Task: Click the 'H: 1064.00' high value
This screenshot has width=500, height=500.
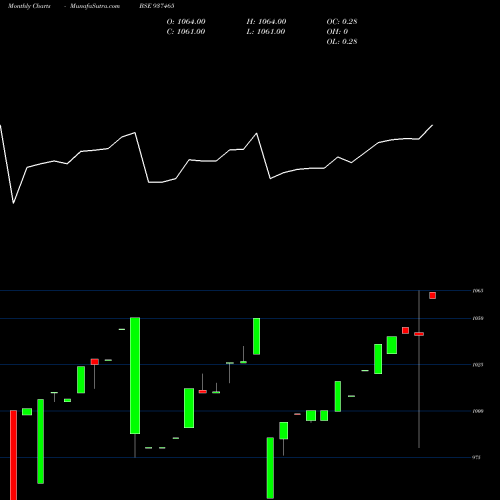Action: coord(266,22)
